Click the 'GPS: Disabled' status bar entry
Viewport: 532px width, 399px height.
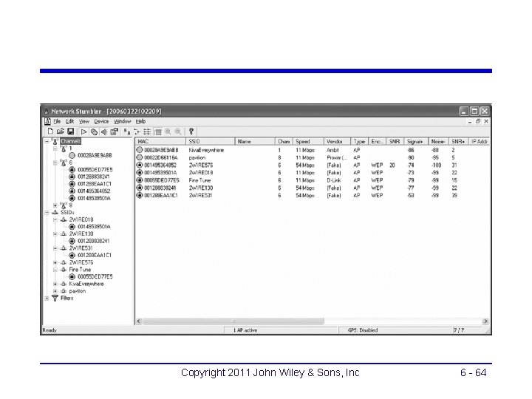pyautogui.click(x=363, y=330)
